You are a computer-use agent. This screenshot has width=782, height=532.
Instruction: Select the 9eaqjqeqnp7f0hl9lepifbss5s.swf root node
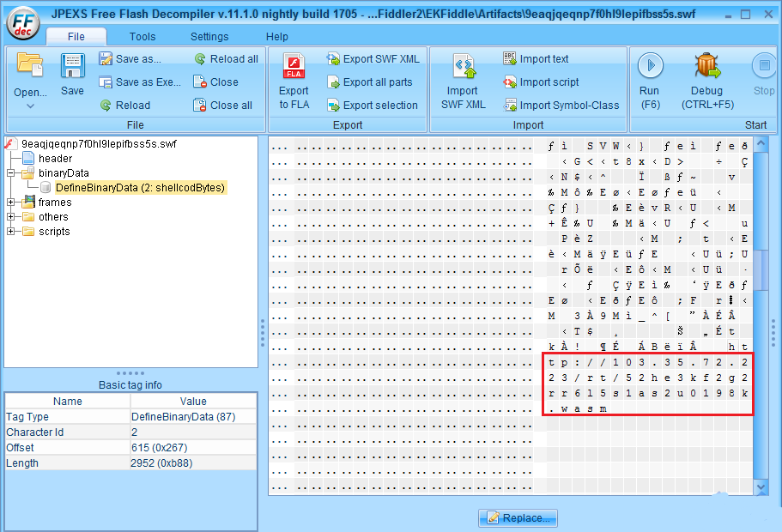click(x=99, y=144)
